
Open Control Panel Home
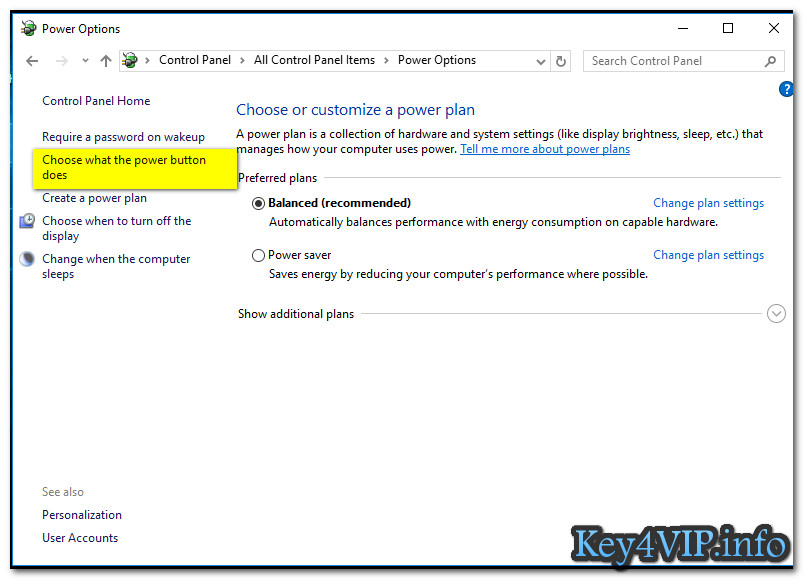point(96,101)
